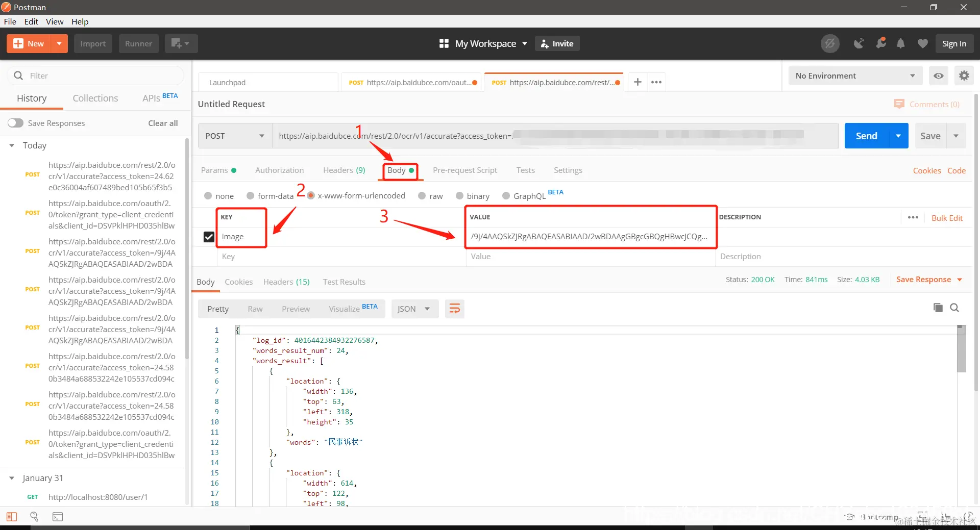Expand Save Response dropdown
The height and width of the screenshot is (530, 980).
point(960,280)
